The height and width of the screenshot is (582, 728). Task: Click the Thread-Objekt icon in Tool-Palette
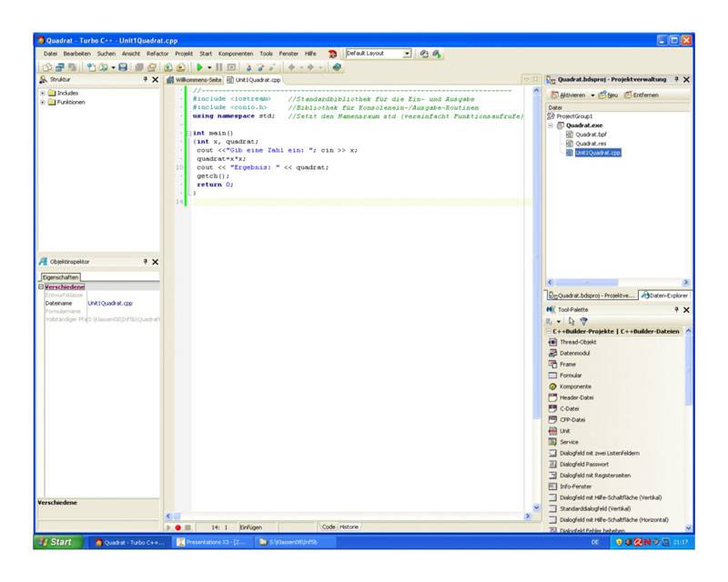pyautogui.click(x=552, y=342)
